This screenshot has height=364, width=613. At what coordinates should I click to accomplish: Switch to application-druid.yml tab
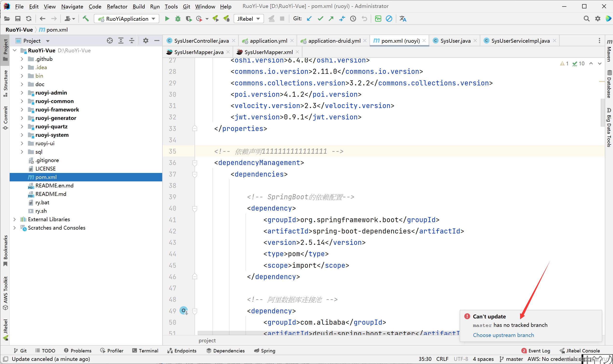coord(334,41)
